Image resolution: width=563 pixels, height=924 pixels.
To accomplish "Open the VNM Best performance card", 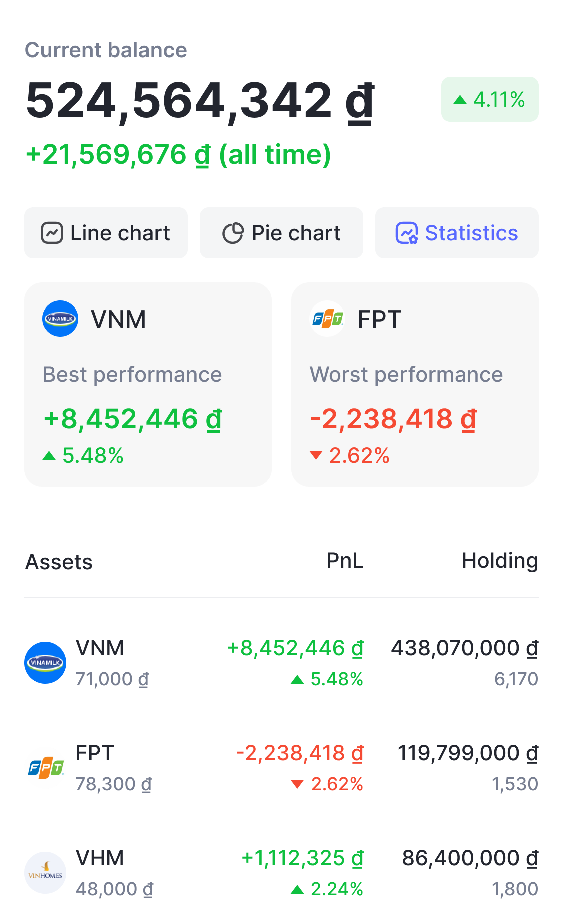I will 148,384.
